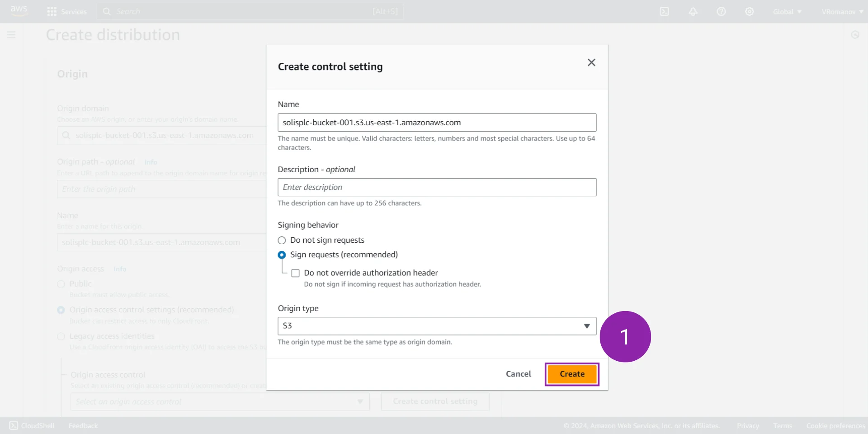This screenshot has height=434, width=868.
Task: Click the Create button
Action: (x=572, y=374)
